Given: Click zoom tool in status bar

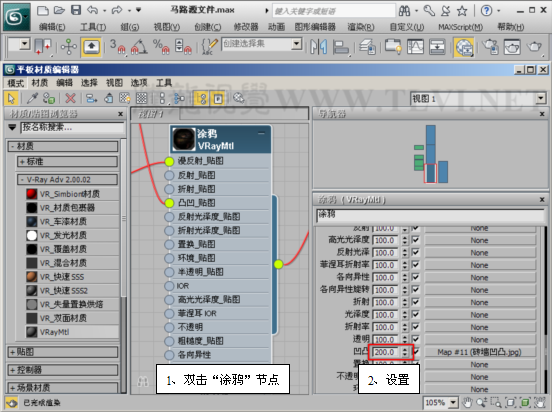Looking at the screenshot, I should point(481,402).
